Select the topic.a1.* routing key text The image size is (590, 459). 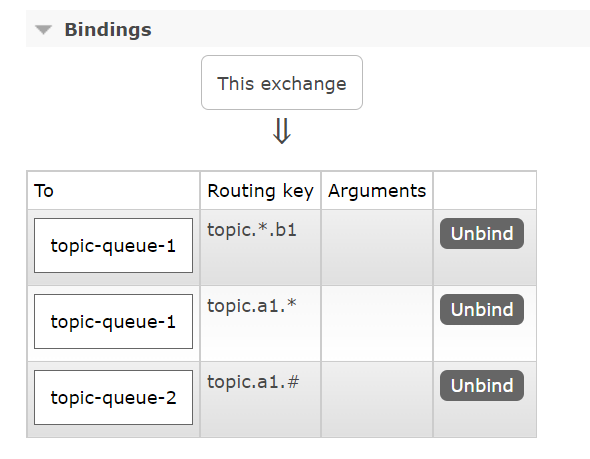tap(252, 306)
